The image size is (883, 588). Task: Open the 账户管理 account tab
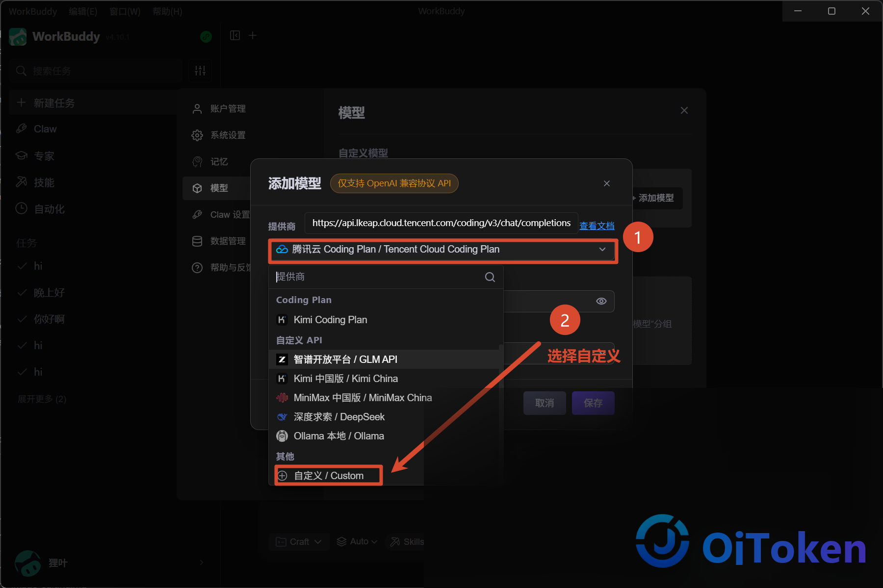point(219,109)
